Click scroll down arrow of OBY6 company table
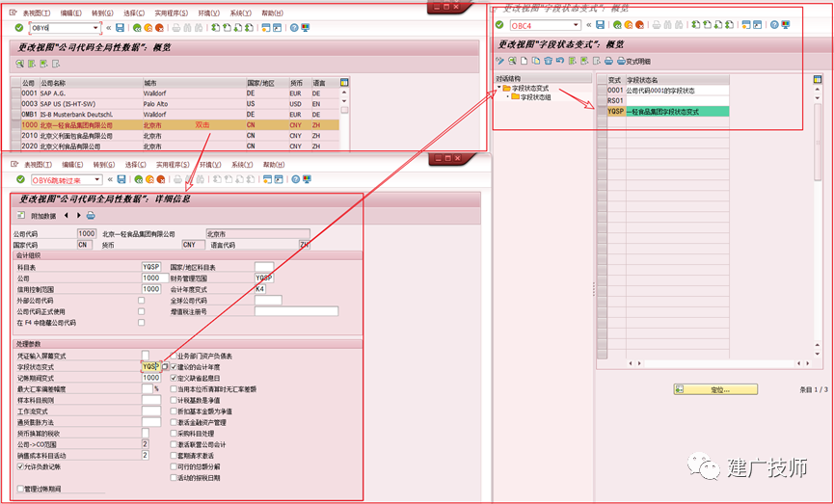This screenshot has height=504, width=834. pyautogui.click(x=344, y=101)
